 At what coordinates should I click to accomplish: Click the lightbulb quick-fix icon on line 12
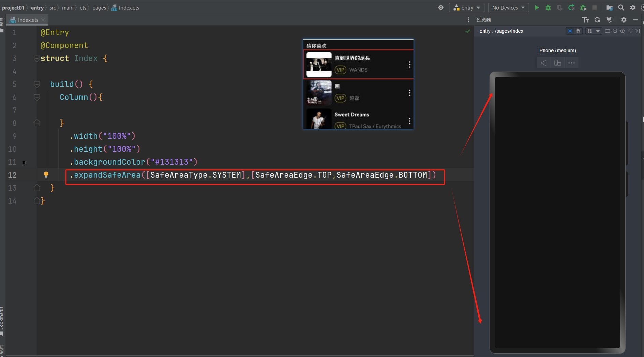(46, 175)
